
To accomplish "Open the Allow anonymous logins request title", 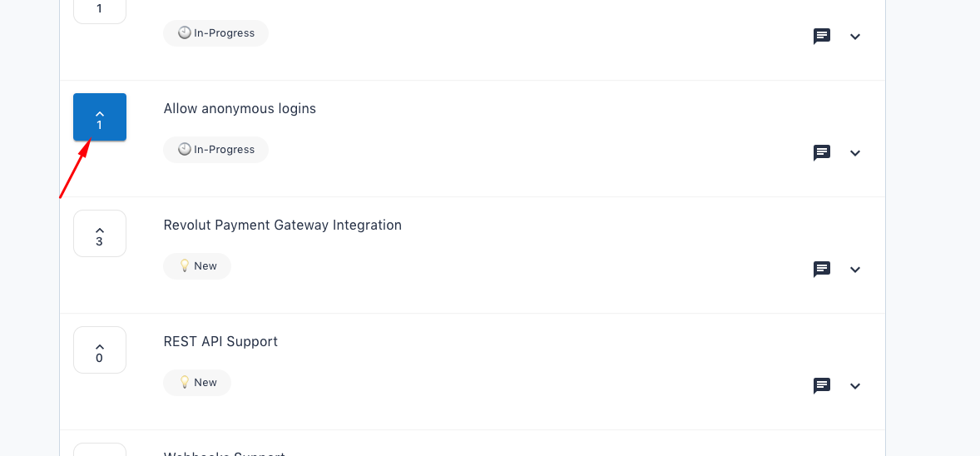I will (240, 109).
